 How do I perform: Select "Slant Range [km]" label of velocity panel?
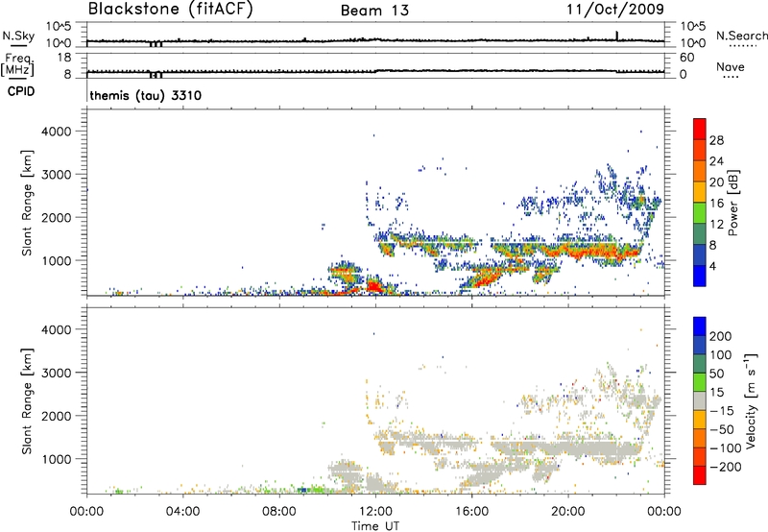[x=27, y=401]
